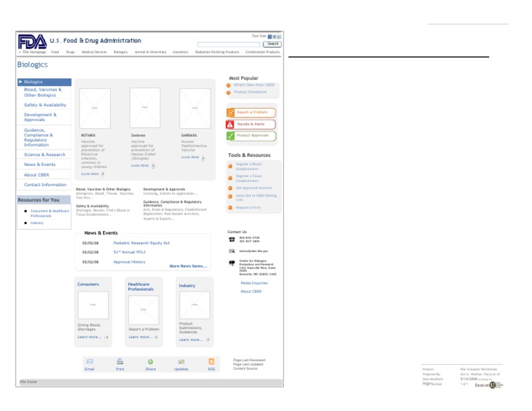Open Register a Tissue Establishment link
The width and height of the screenshot is (532, 411).
coord(249,179)
